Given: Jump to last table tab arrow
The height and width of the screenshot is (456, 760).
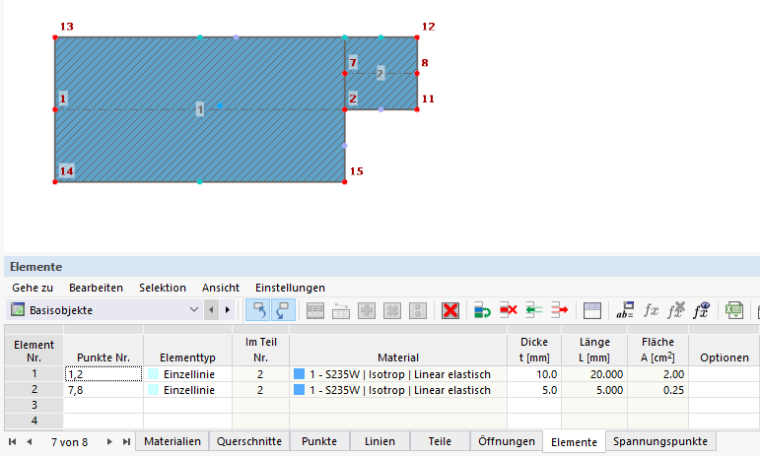Looking at the screenshot, I should 127,442.
